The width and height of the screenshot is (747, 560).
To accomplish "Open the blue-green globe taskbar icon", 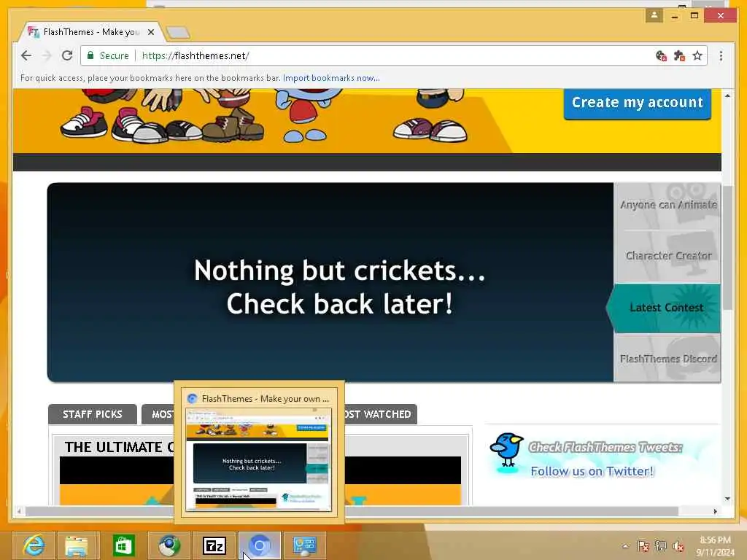I will pos(169,545).
